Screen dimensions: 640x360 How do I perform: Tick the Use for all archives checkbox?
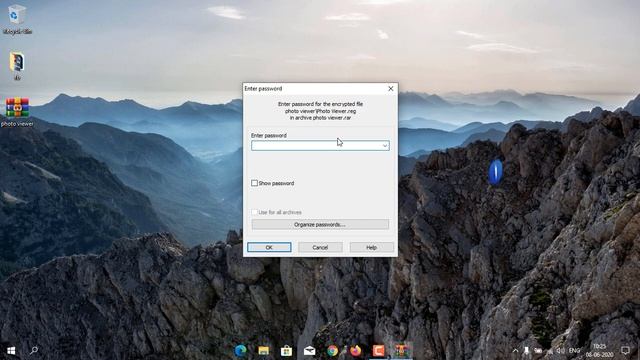tap(254, 212)
